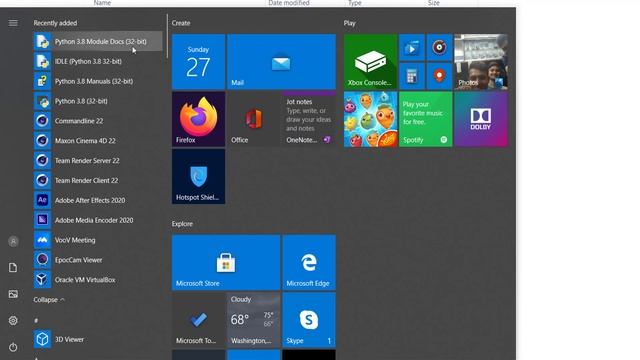The image size is (640, 360).
Task: Launch Python 3.8 (32-bit)
Action: tap(98, 101)
